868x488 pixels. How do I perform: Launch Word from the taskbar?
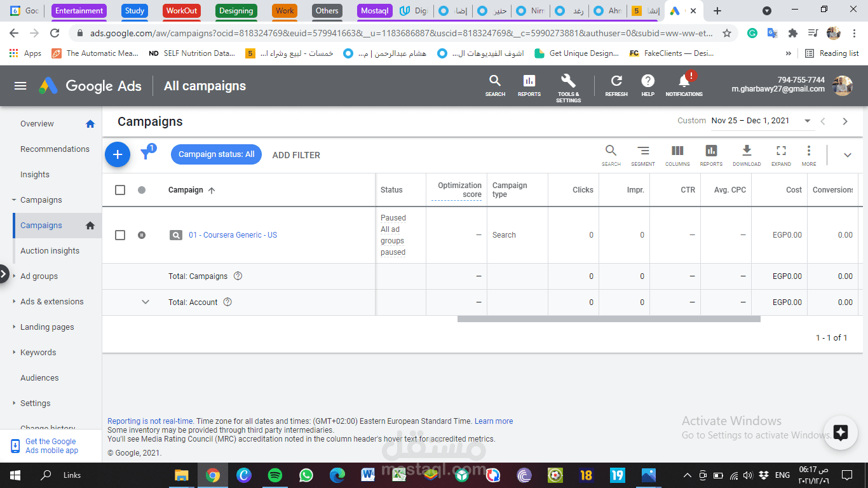(x=368, y=475)
